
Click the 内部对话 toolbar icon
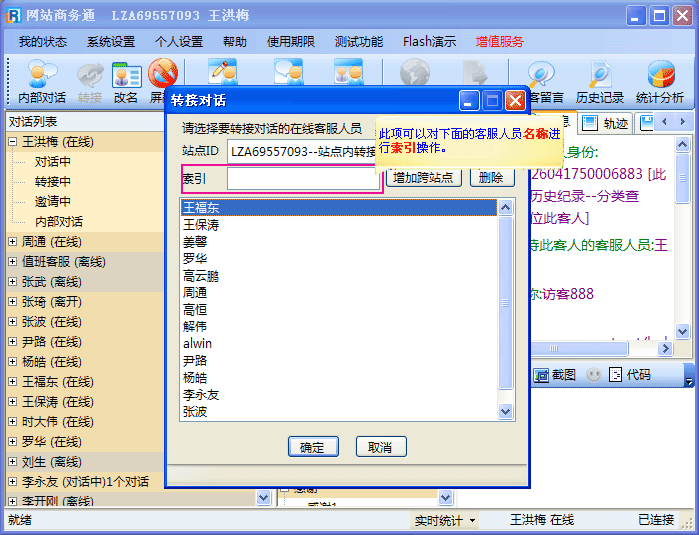click(41, 80)
